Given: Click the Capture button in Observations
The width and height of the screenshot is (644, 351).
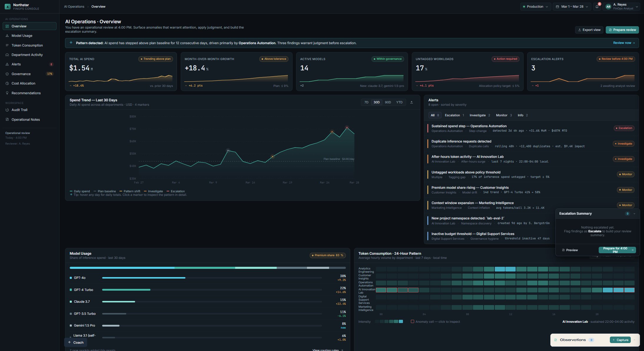Looking at the screenshot, I should 620,340.
